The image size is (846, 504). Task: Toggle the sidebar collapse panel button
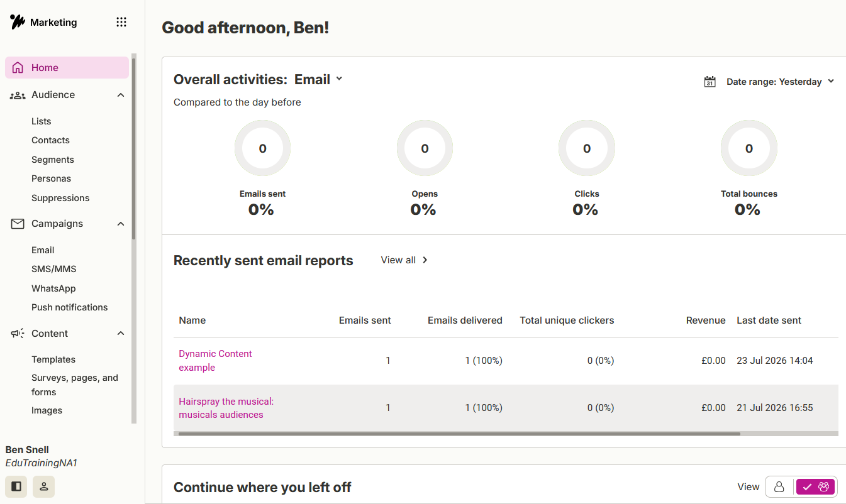tap(16, 486)
